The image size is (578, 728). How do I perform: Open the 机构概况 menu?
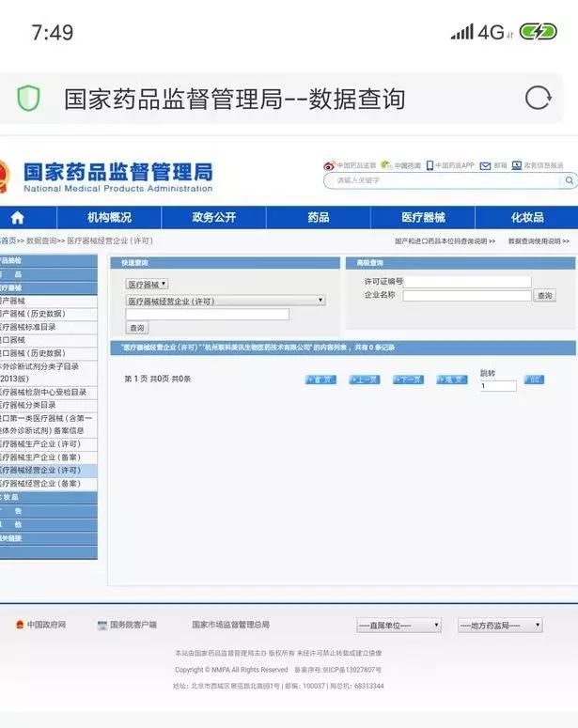[x=109, y=217]
